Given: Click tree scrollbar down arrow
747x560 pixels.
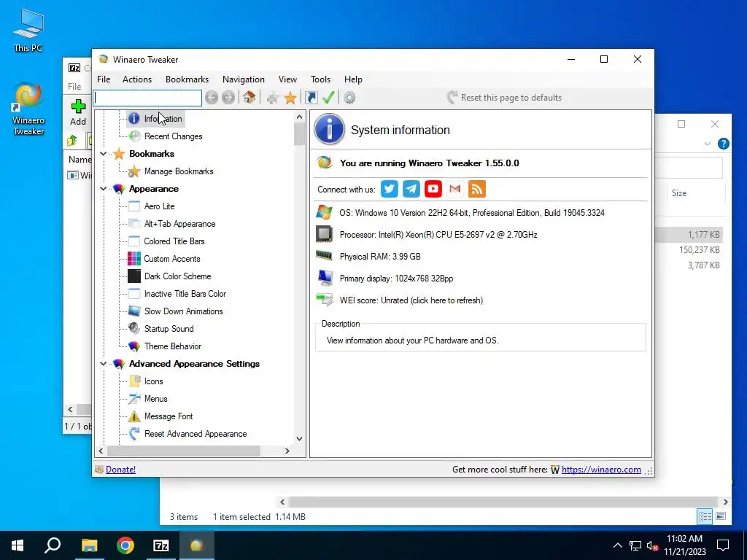Looking at the screenshot, I should click(299, 438).
